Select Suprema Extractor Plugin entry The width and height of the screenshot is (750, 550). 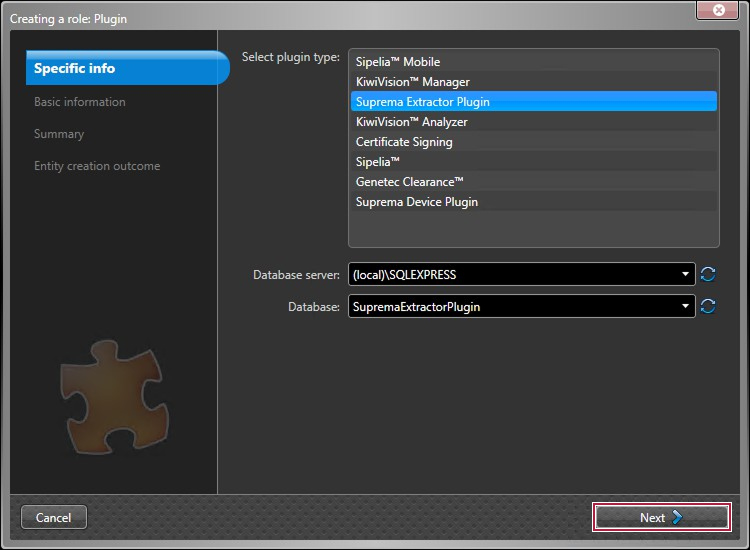[422, 102]
